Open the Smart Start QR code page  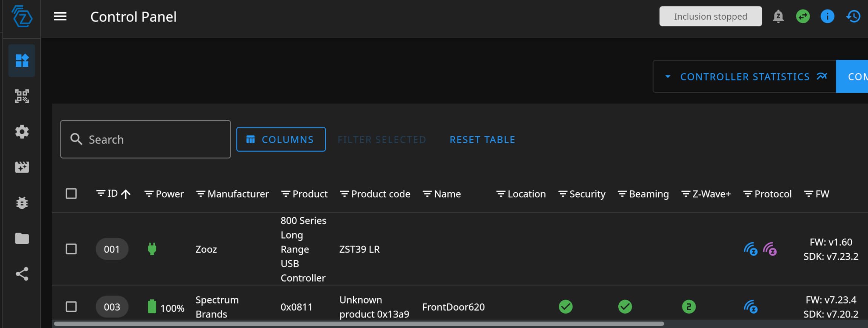click(22, 96)
